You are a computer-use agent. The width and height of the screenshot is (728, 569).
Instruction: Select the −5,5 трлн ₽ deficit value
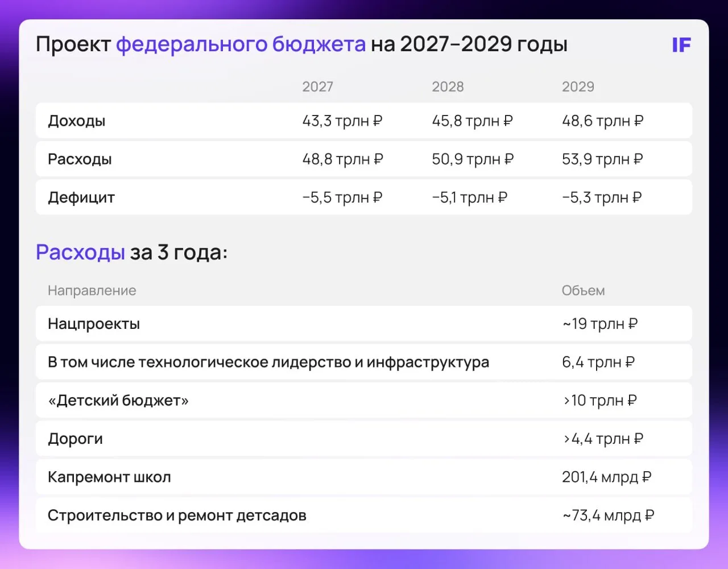click(x=342, y=197)
